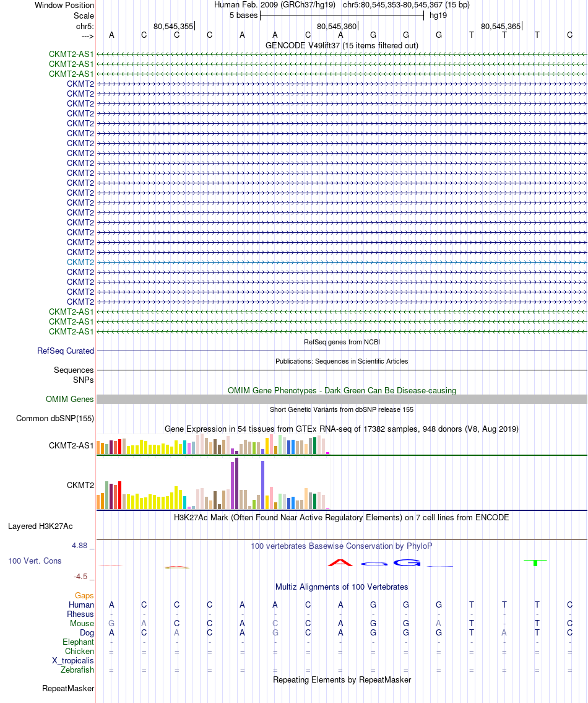Click the light-blue CKMT2 transcript arrow line
This screenshot has height=703, width=588.
point(342,262)
